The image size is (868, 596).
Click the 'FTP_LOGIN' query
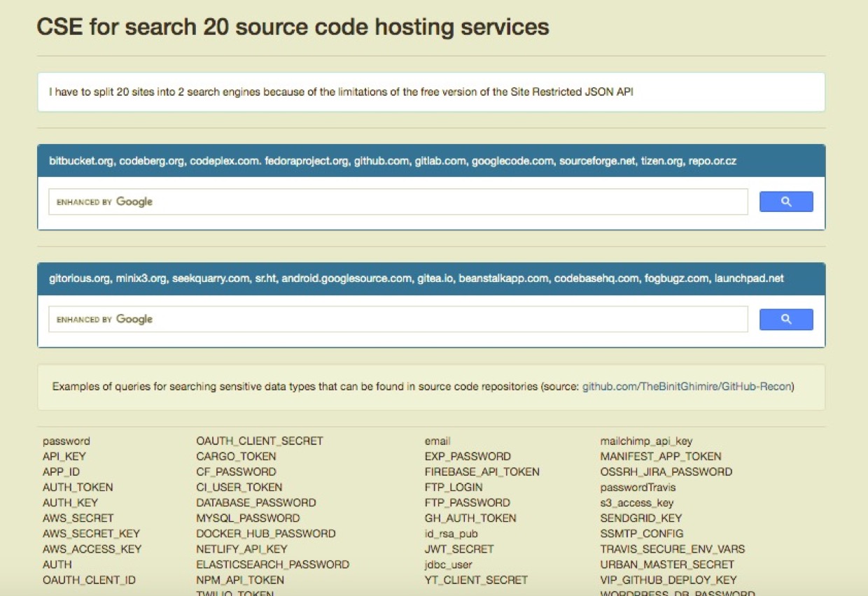tap(454, 487)
